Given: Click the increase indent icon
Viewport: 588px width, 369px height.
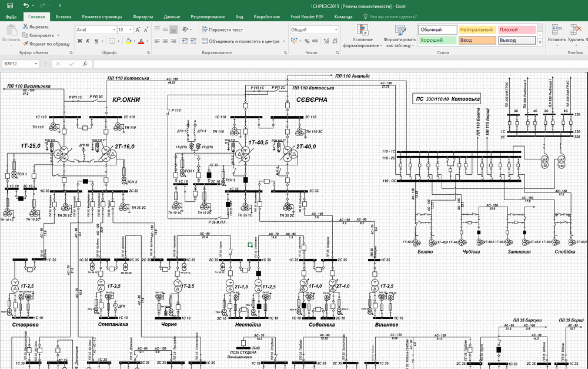Looking at the screenshot, I should click(193, 41).
